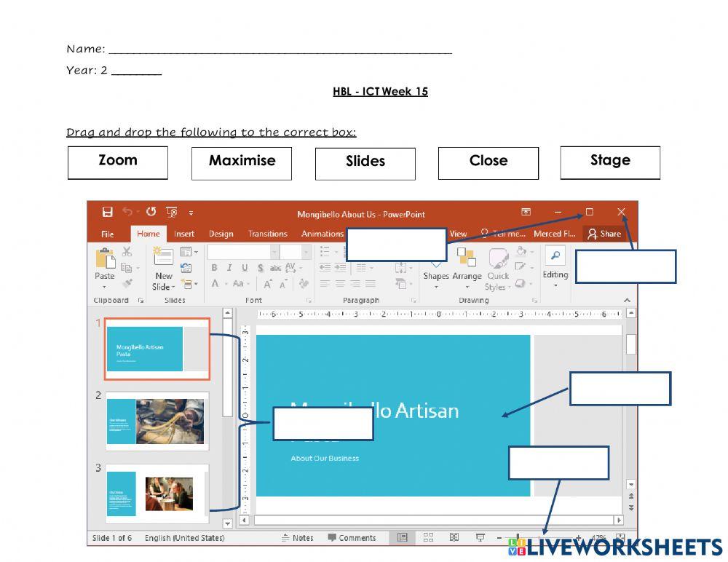Click Ribbon Display Options icon
This screenshot has width=728, height=562.
coord(526,212)
